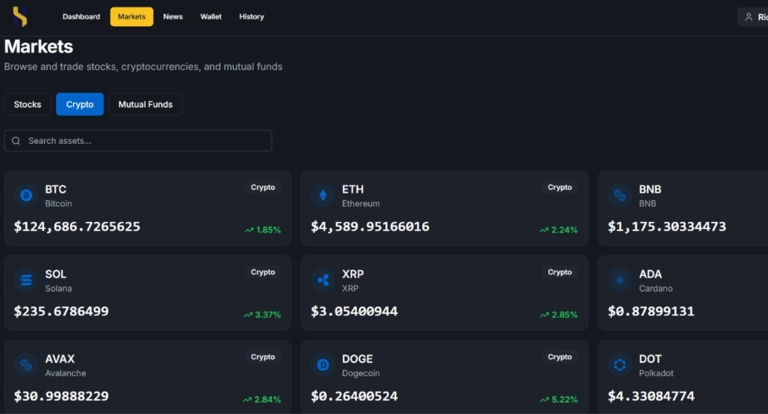Open the DOGE Dogecoin card
Image resolution: width=768 pixels, height=414 pixels.
pyautogui.click(x=444, y=377)
